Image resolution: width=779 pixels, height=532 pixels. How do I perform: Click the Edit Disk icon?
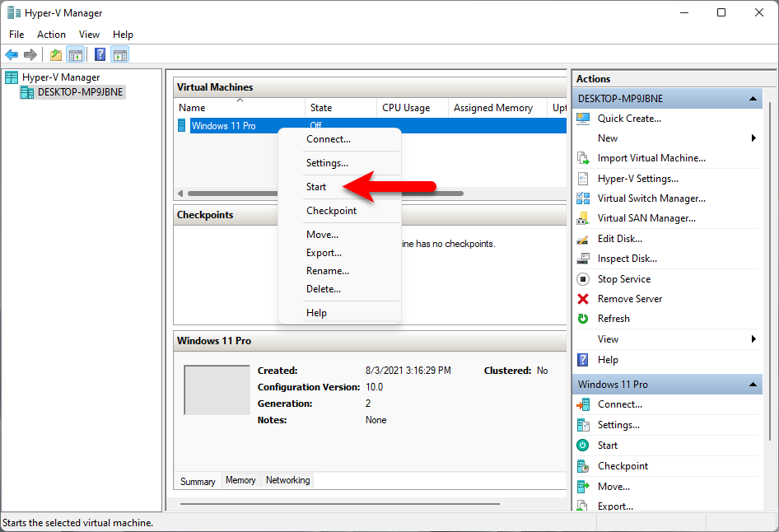[x=583, y=239]
